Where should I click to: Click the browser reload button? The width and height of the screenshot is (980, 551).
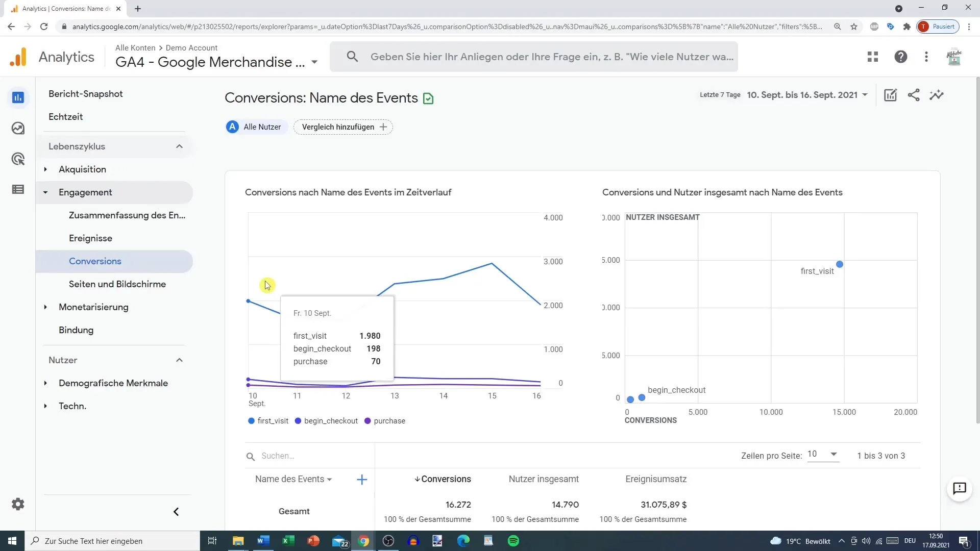pos(44,27)
